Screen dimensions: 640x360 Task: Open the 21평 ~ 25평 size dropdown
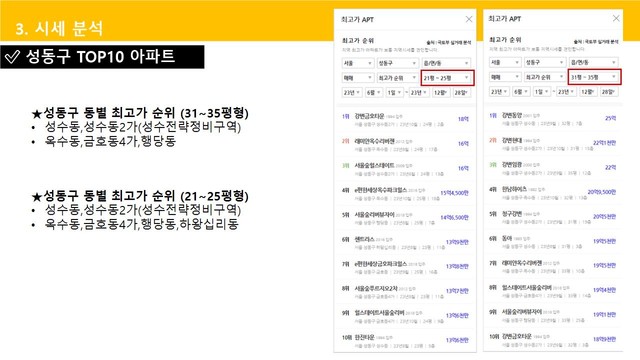447,78
